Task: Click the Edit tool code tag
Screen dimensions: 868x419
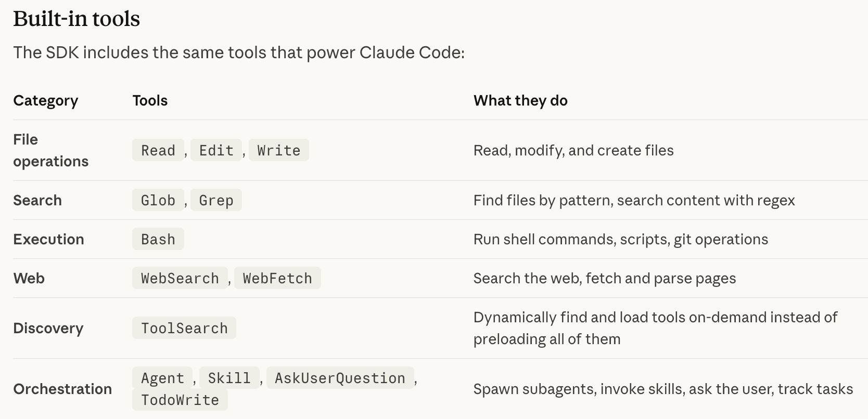Action: [x=216, y=150]
